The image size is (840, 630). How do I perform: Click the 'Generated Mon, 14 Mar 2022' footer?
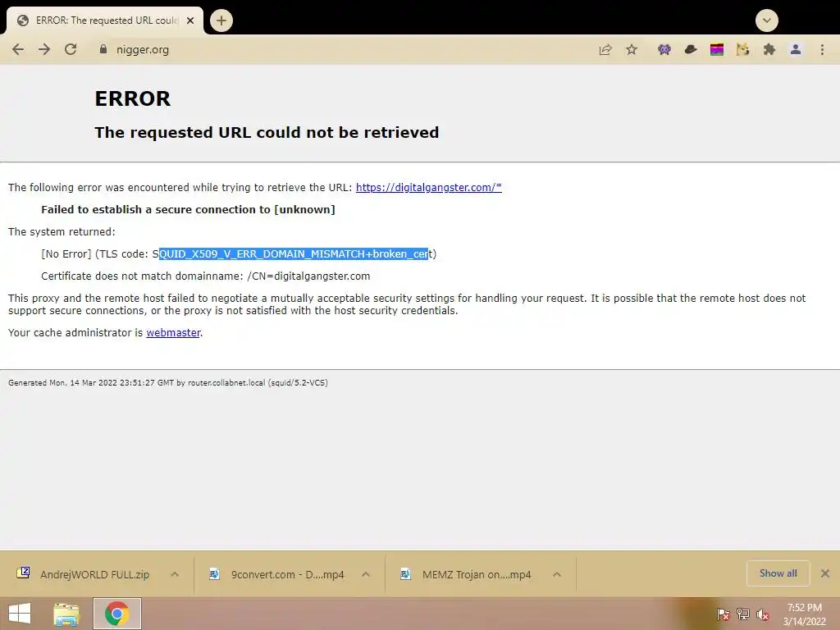click(x=167, y=382)
